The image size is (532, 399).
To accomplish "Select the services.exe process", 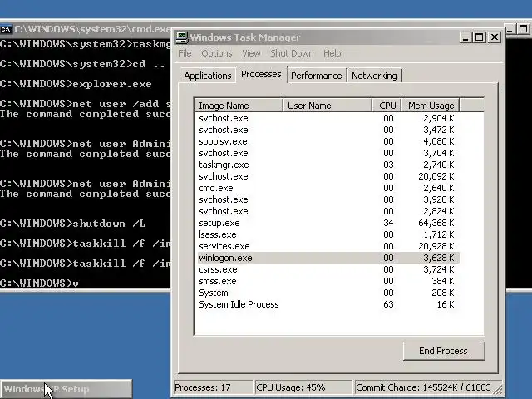I will [328, 246].
